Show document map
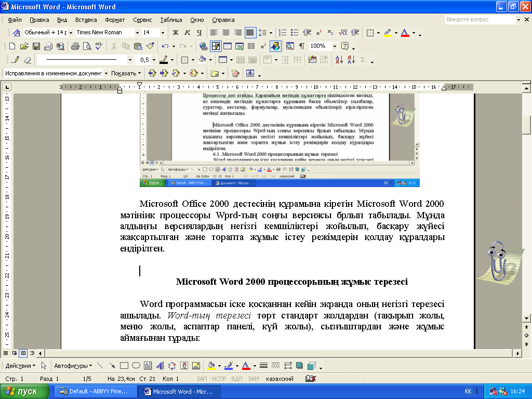532x399 pixels. pos(290,46)
